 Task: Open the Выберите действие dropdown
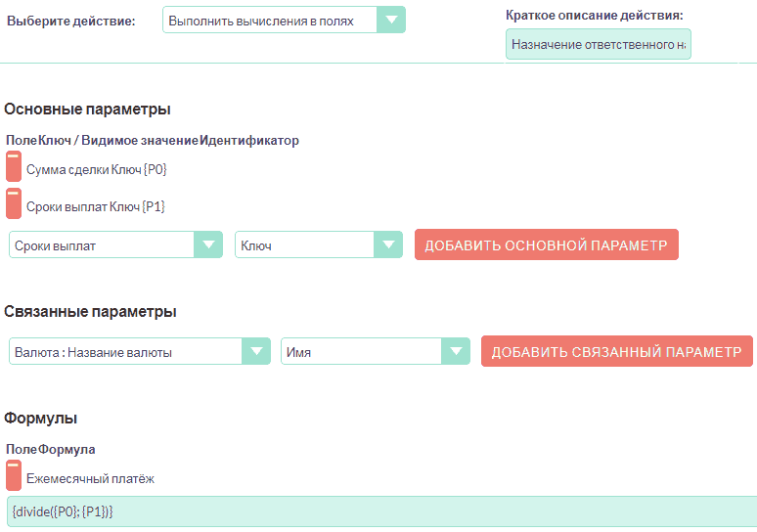pyautogui.click(x=284, y=20)
